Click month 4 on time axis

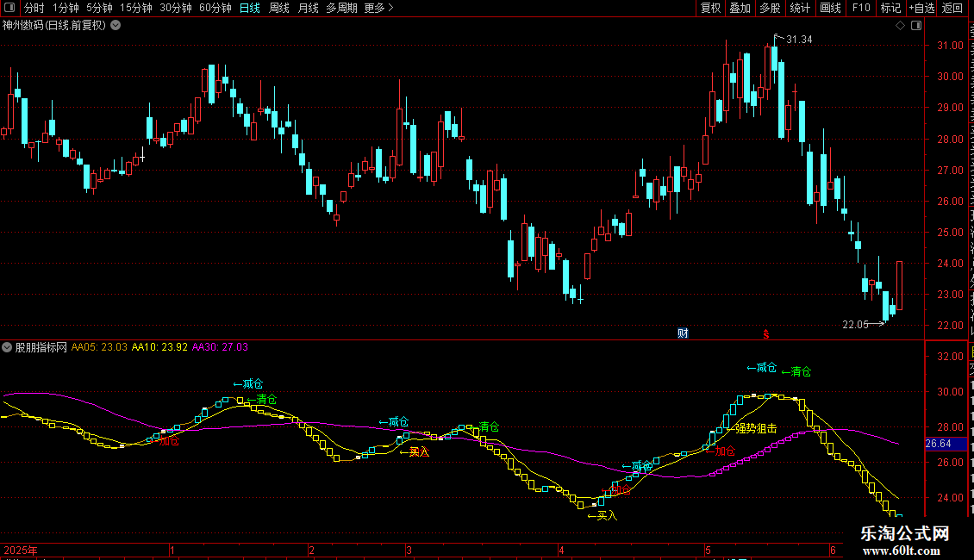pos(561,550)
